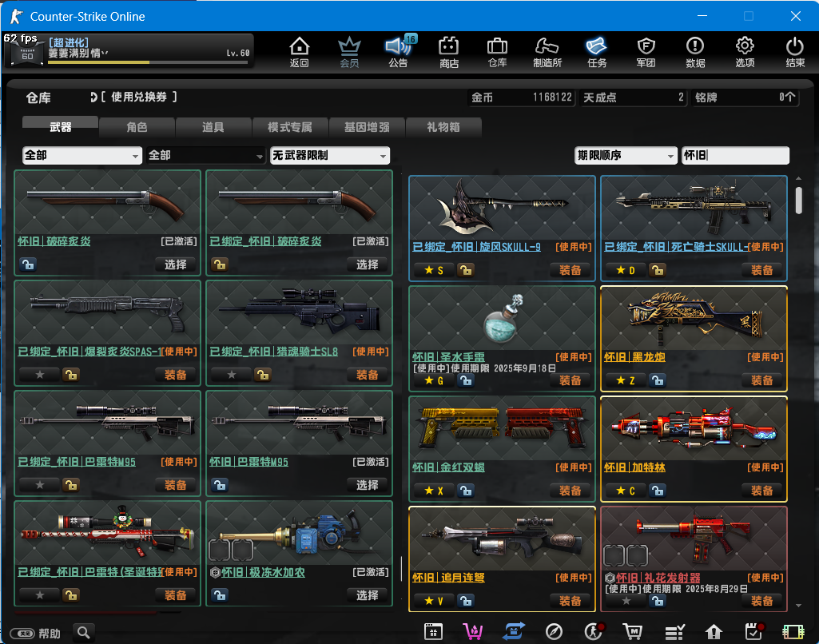This screenshot has width=819, height=644.
Task: Open the first 全部 category dropdown
Action: click(x=82, y=155)
